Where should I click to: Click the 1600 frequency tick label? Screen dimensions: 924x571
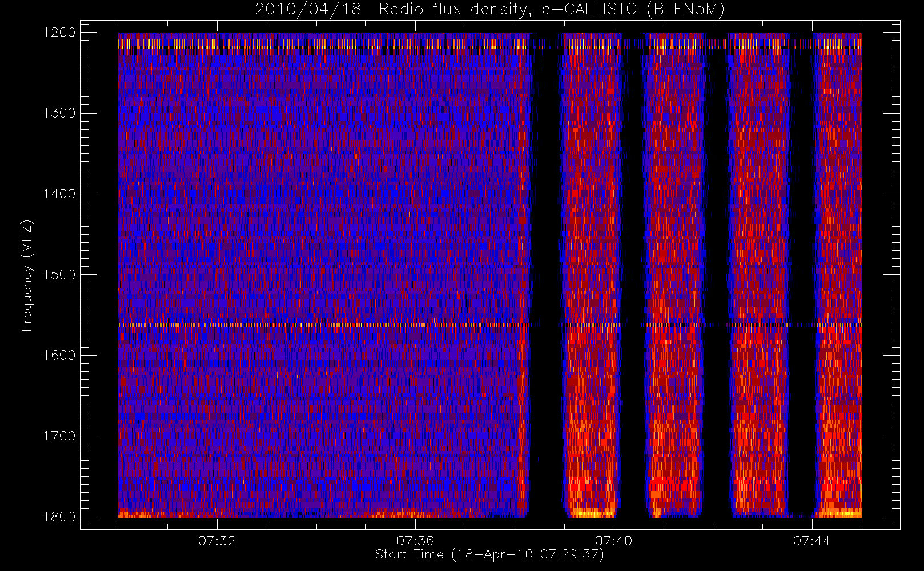(x=59, y=355)
